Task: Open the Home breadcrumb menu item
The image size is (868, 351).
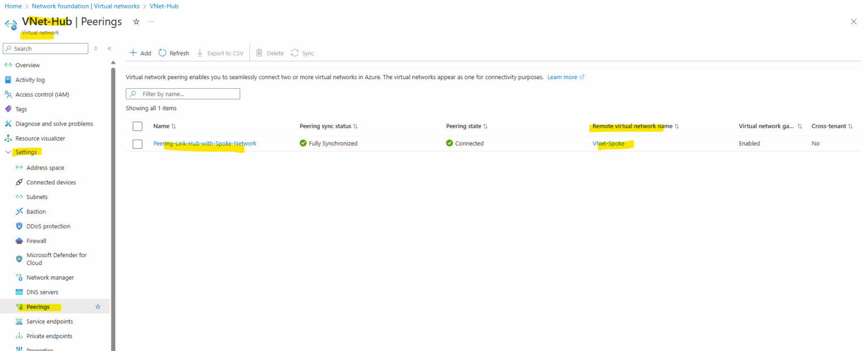Action: 13,6
